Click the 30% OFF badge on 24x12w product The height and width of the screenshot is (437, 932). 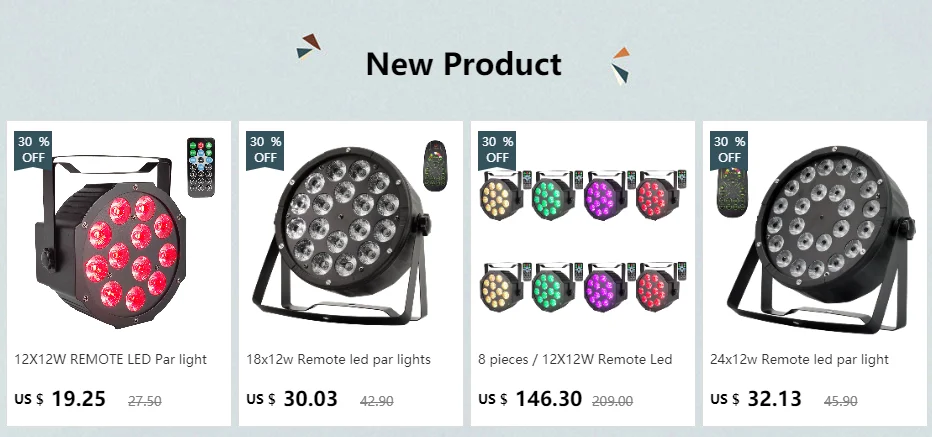pos(729,150)
